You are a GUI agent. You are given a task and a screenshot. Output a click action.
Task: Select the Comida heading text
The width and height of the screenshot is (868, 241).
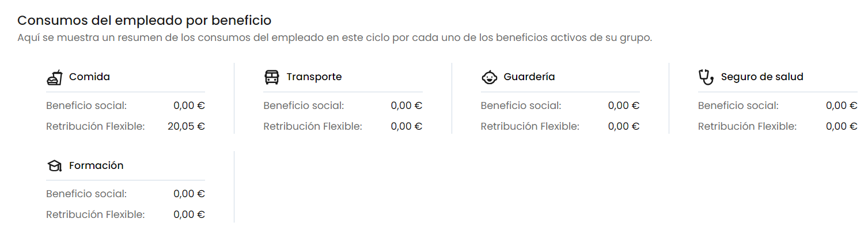coord(89,77)
